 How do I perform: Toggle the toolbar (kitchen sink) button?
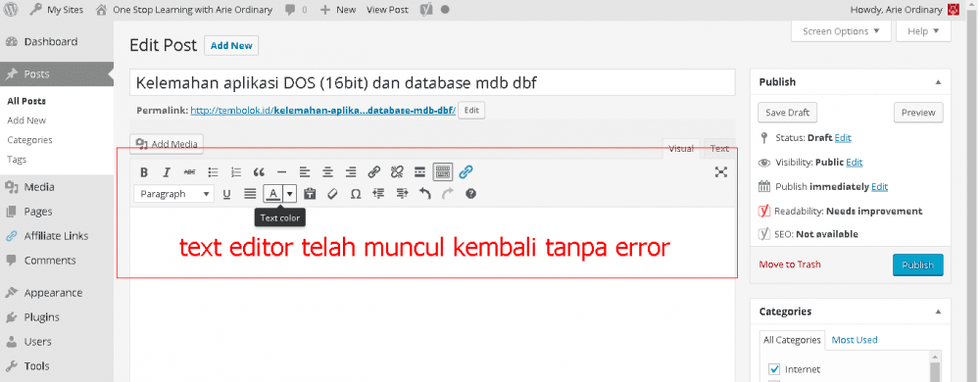(x=443, y=172)
